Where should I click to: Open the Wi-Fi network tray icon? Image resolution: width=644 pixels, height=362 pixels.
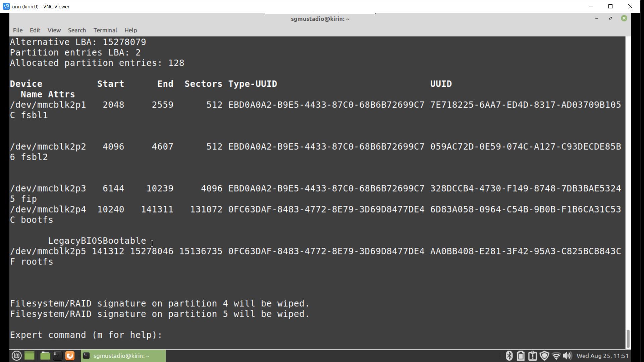(x=556, y=356)
